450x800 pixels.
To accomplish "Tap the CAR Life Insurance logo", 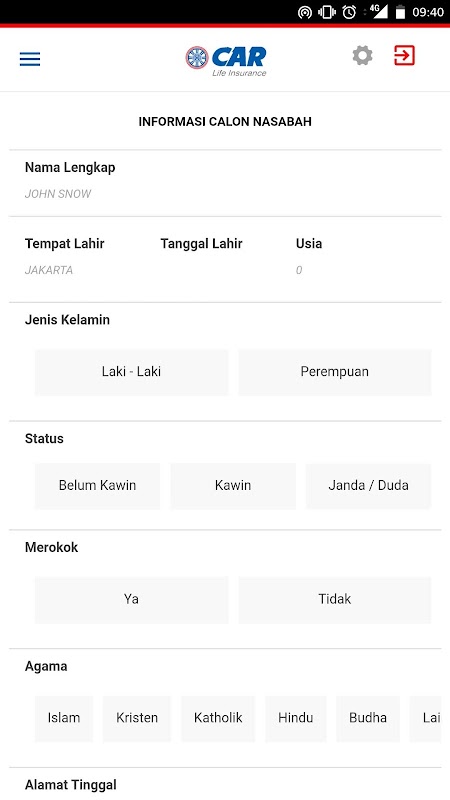I will click(226, 61).
